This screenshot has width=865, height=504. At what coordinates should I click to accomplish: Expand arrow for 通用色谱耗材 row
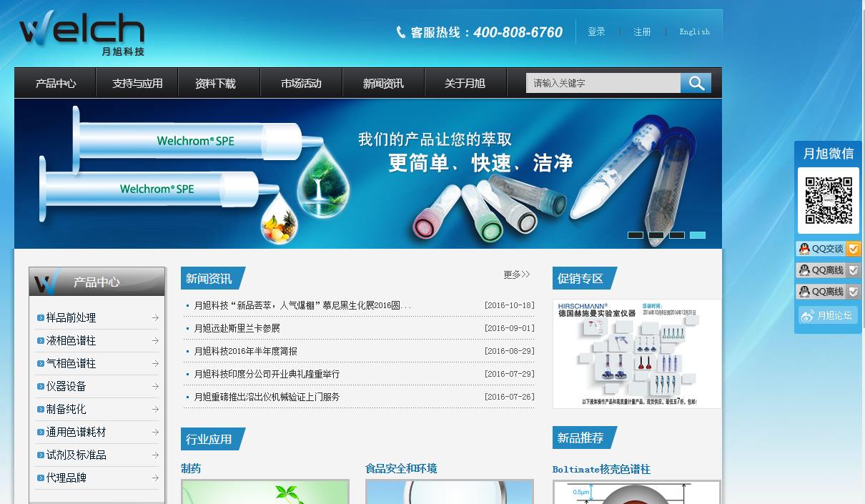point(155,432)
